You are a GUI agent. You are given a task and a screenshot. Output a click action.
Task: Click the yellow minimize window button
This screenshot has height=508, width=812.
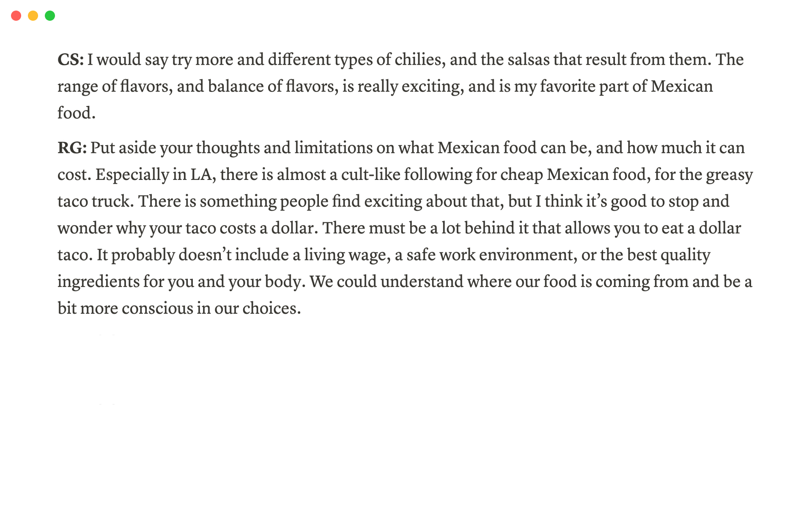pyautogui.click(x=33, y=16)
